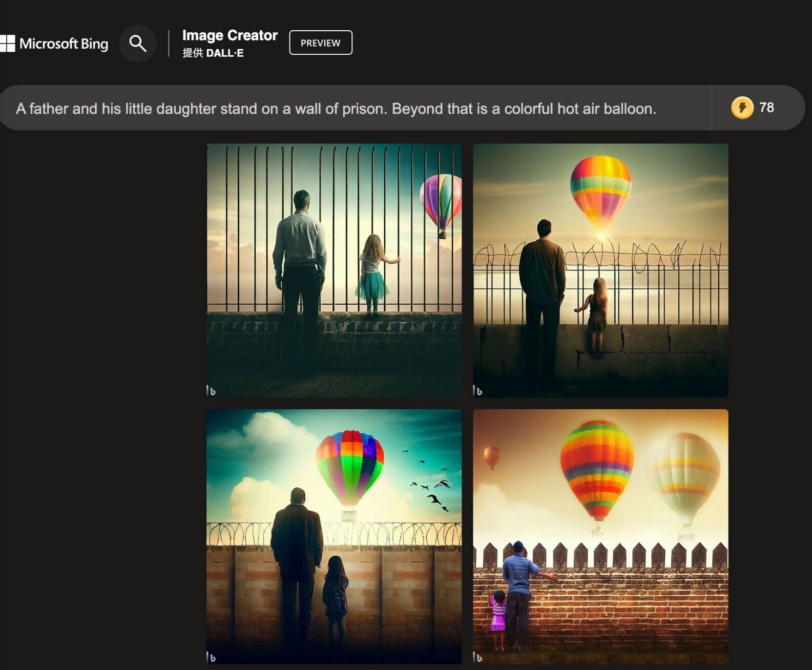Click the DALL·E provider subtitle text

click(213, 53)
